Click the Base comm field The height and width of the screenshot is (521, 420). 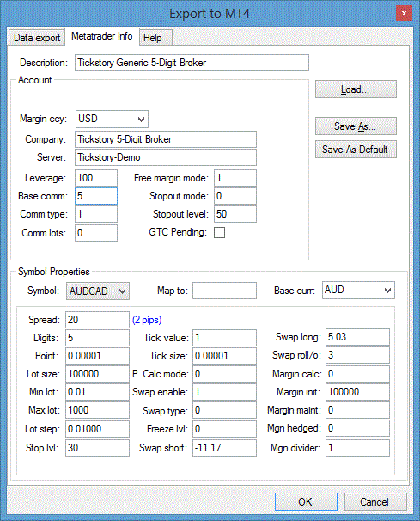[96, 196]
